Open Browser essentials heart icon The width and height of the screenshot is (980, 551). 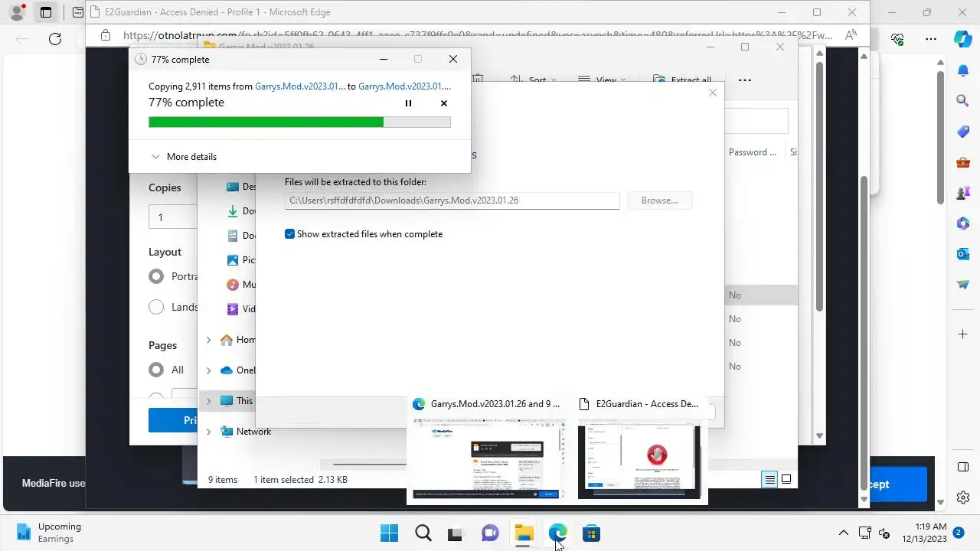(897, 39)
